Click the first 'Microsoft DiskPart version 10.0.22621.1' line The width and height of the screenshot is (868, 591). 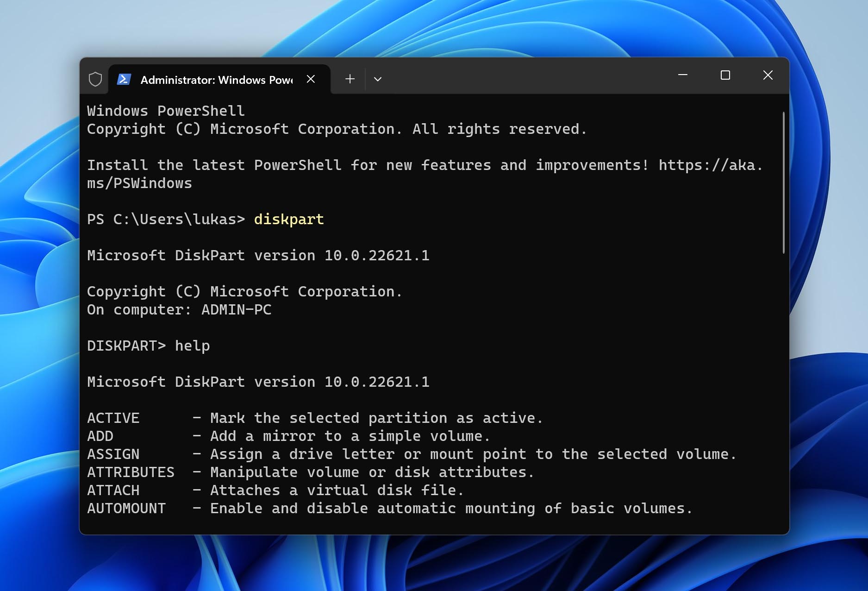(258, 255)
